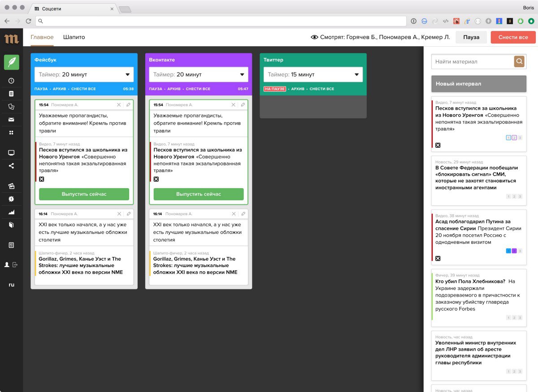Screen dimensions: 538x392
Task: Open the form sheet sidebar icon
Action: (x=11, y=245)
